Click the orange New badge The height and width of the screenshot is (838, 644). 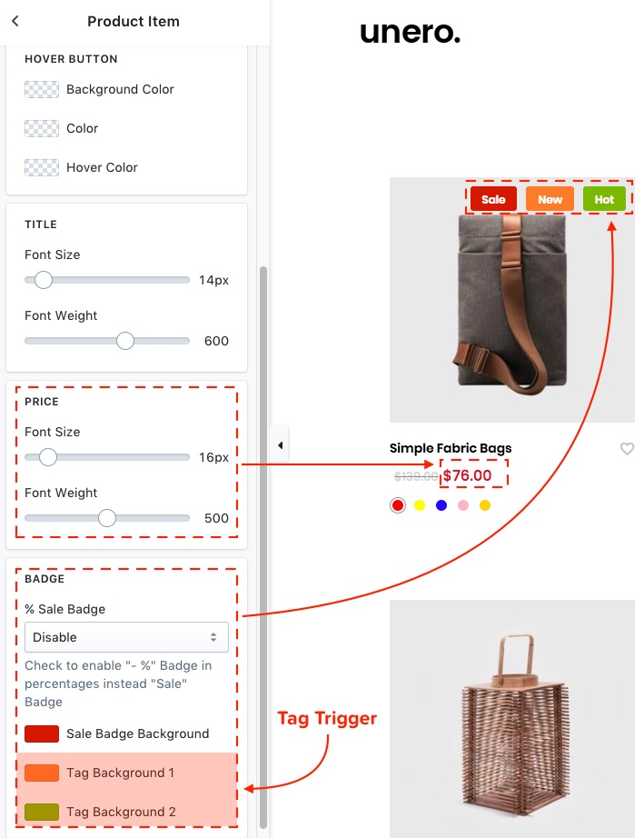550,199
